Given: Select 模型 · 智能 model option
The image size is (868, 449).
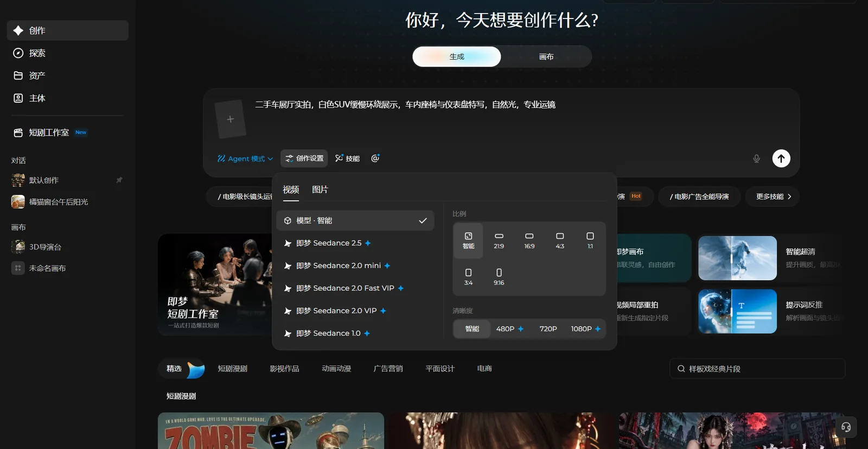Looking at the screenshot, I should pos(355,220).
